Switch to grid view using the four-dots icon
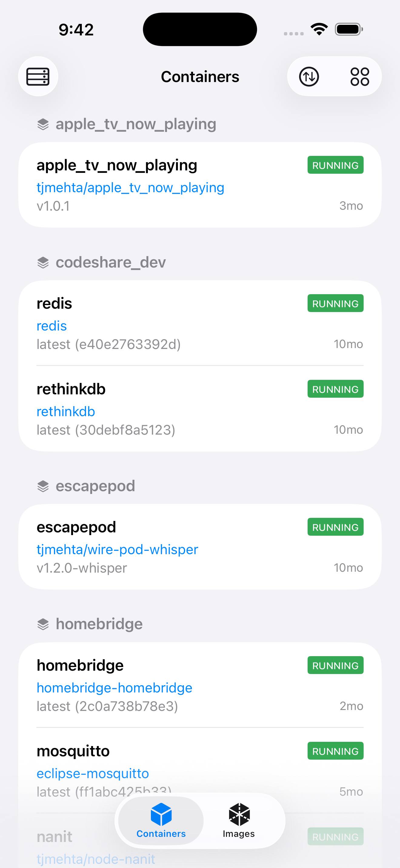The height and width of the screenshot is (868, 400). pos(360,76)
